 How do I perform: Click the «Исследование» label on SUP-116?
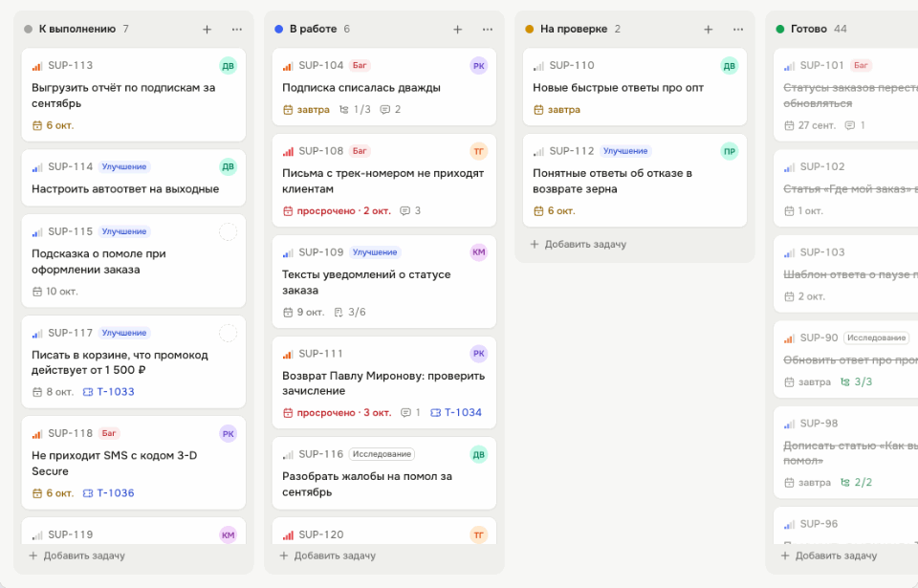(x=382, y=454)
